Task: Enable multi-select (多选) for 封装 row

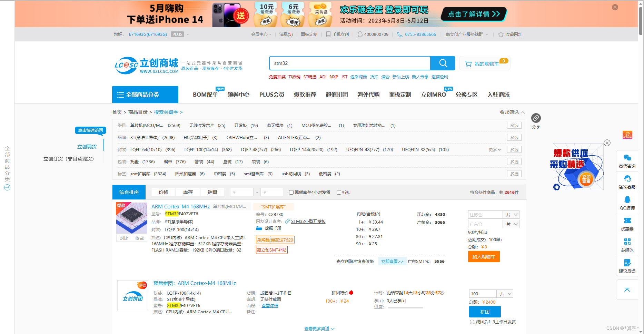Action: click(514, 150)
